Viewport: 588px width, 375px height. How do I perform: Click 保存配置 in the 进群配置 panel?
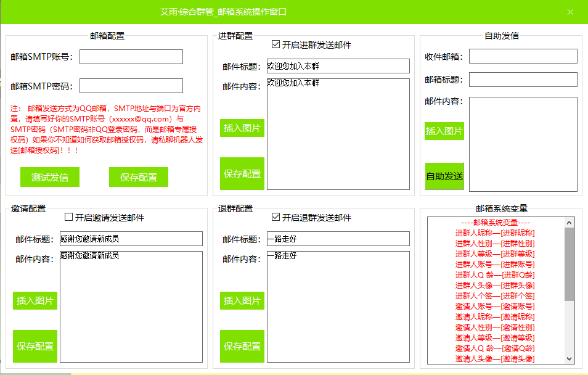tap(242, 173)
